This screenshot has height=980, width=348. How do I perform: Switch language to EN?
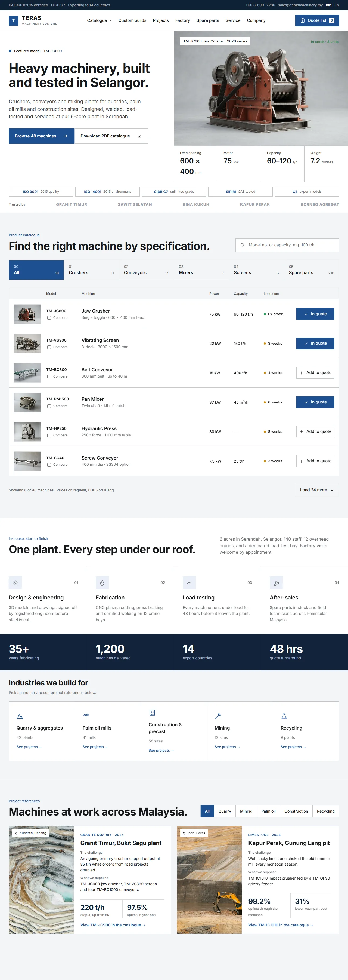coord(337,5)
